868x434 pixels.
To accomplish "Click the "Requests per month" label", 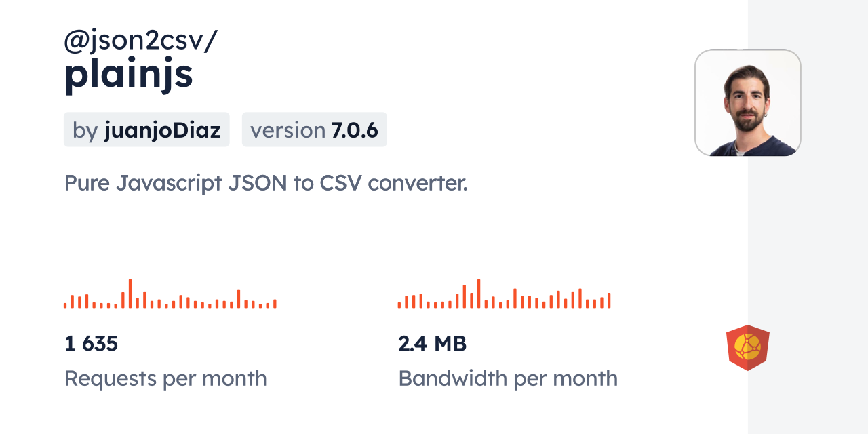I will (x=165, y=378).
